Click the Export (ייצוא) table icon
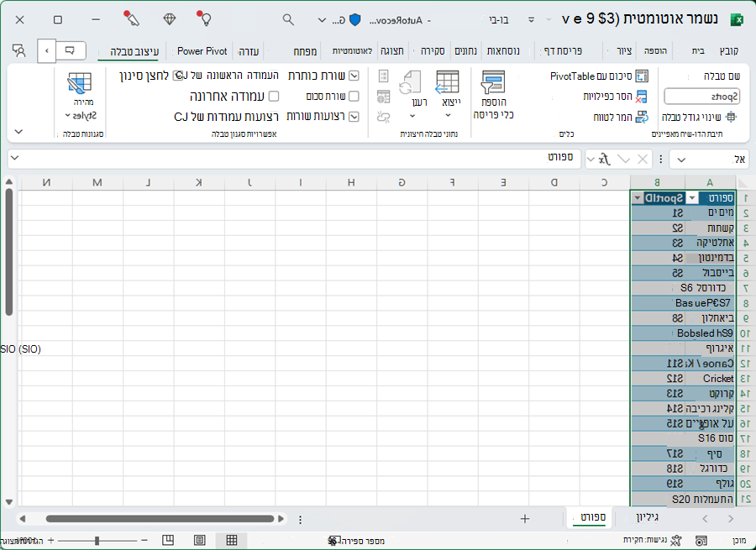Image resolution: width=756 pixels, height=550 pixels. (x=447, y=82)
